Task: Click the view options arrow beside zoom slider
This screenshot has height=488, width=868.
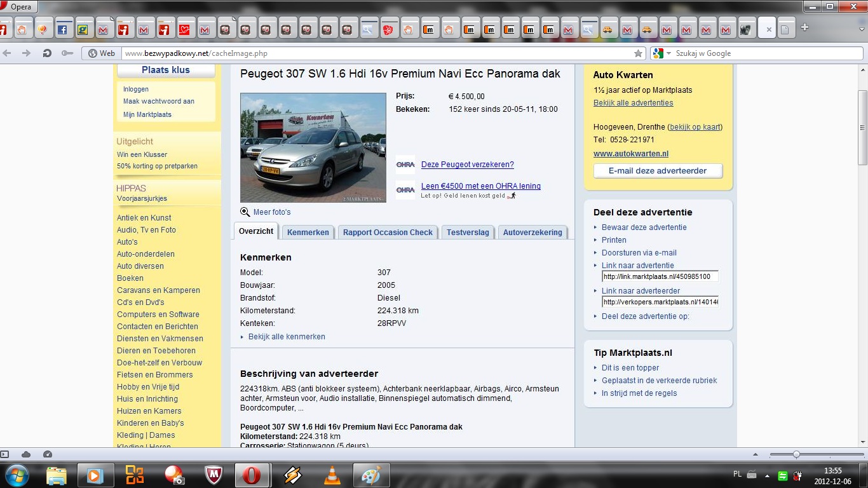Action: pyautogui.click(x=755, y=454)
